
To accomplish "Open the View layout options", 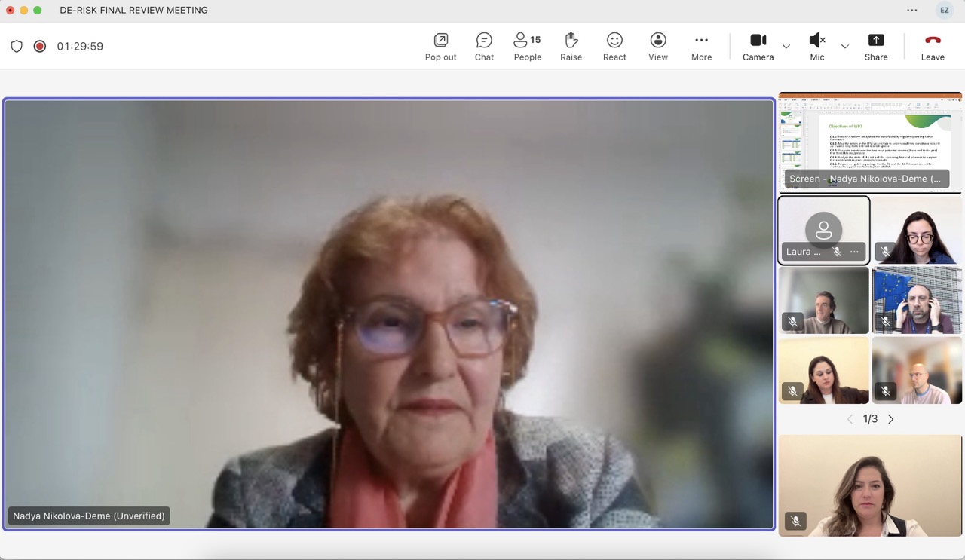I will [658, 46].
